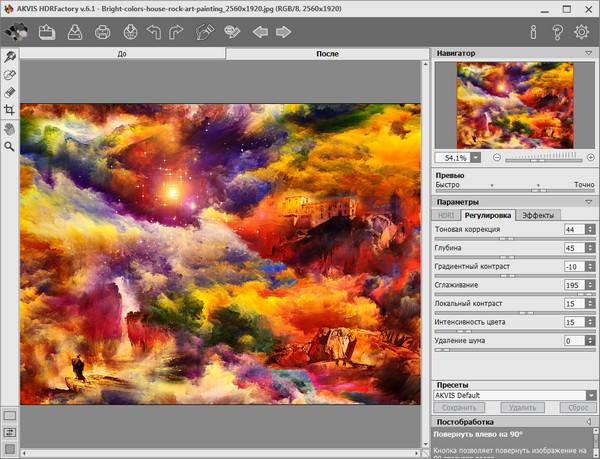Click the Save image toolbar icon

pos(74,32)
